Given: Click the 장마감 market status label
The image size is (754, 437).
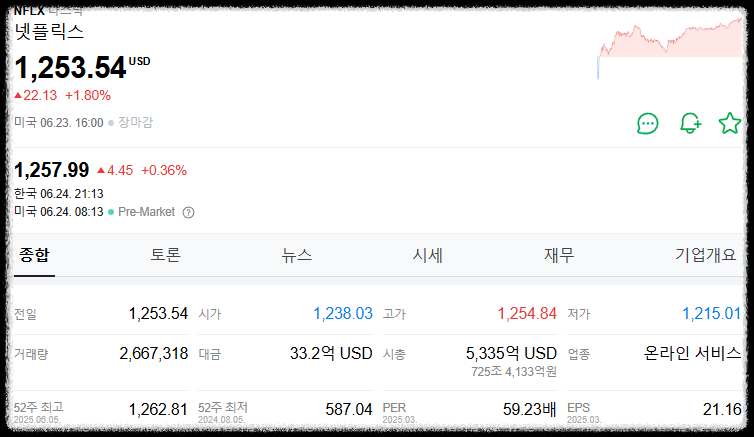Looking at the screenshot, I should click(x=135, y=123).
